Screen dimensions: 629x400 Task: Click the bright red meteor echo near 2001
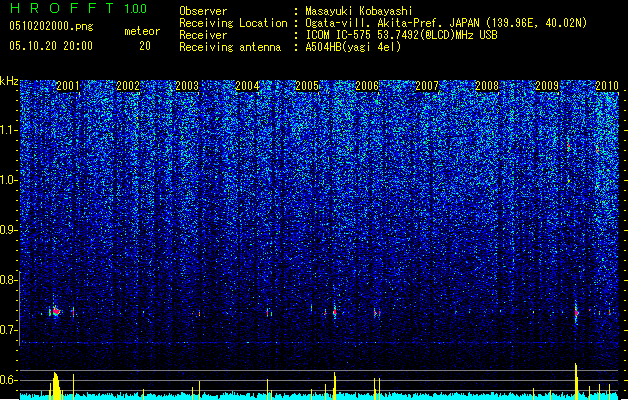tap(56, 311)
